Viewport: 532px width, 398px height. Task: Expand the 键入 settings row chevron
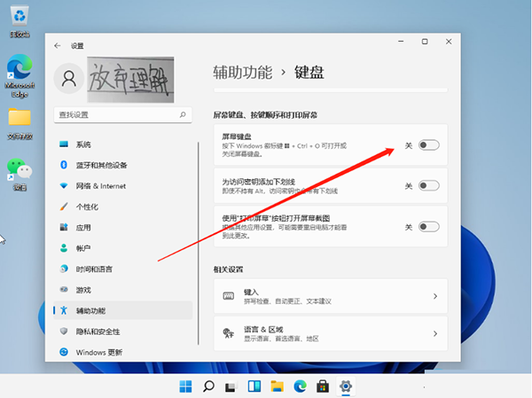tap(434, 296)
